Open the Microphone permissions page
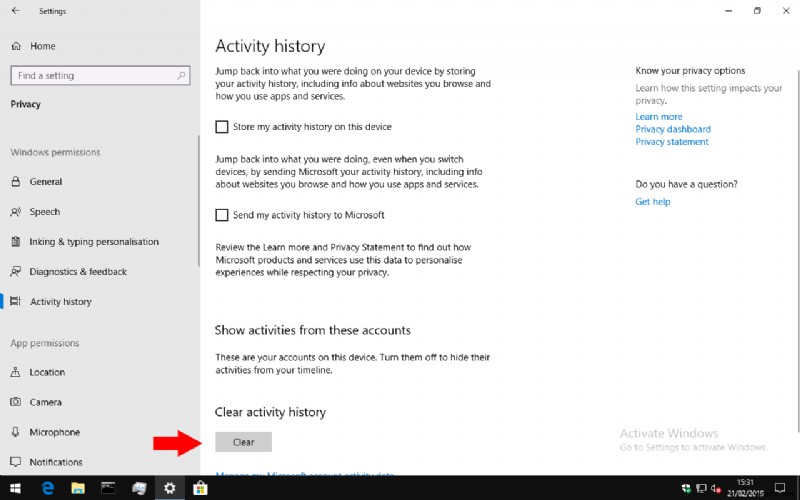Viewport: 800px width, 500px height. (55, 432)
